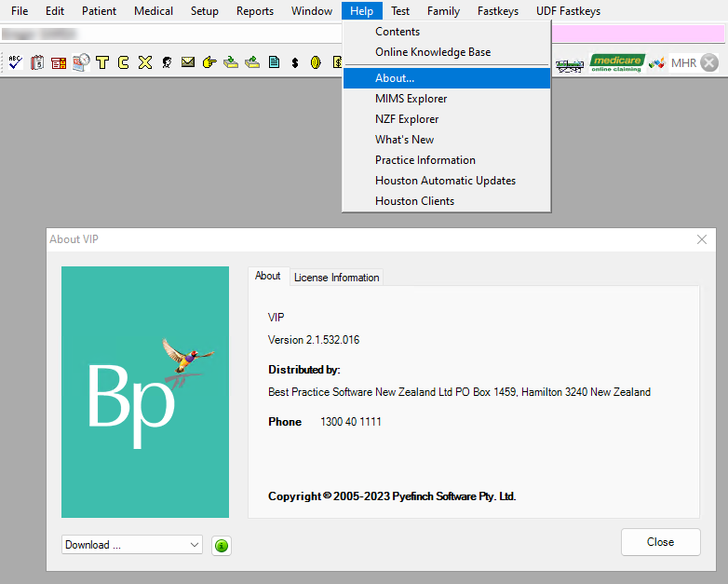728x584 pixels.
Task: Open the Test menu
Action: click(x=399, y=10)
